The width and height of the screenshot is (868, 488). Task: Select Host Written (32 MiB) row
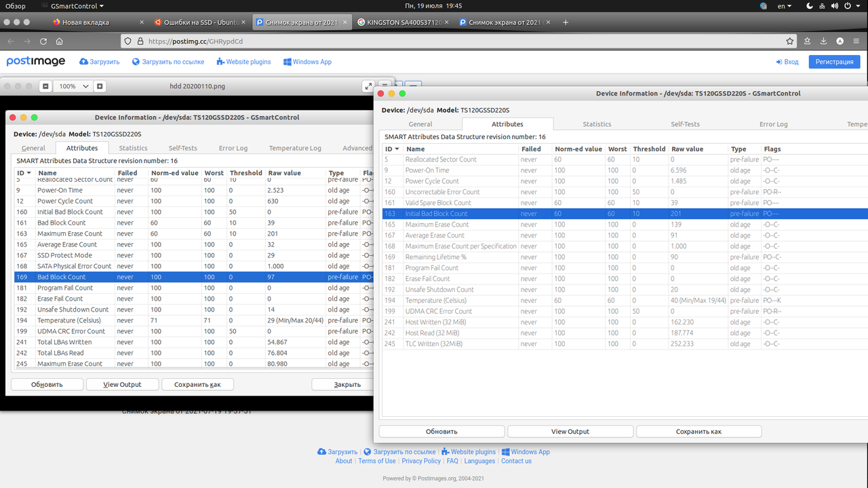[624, 322]
